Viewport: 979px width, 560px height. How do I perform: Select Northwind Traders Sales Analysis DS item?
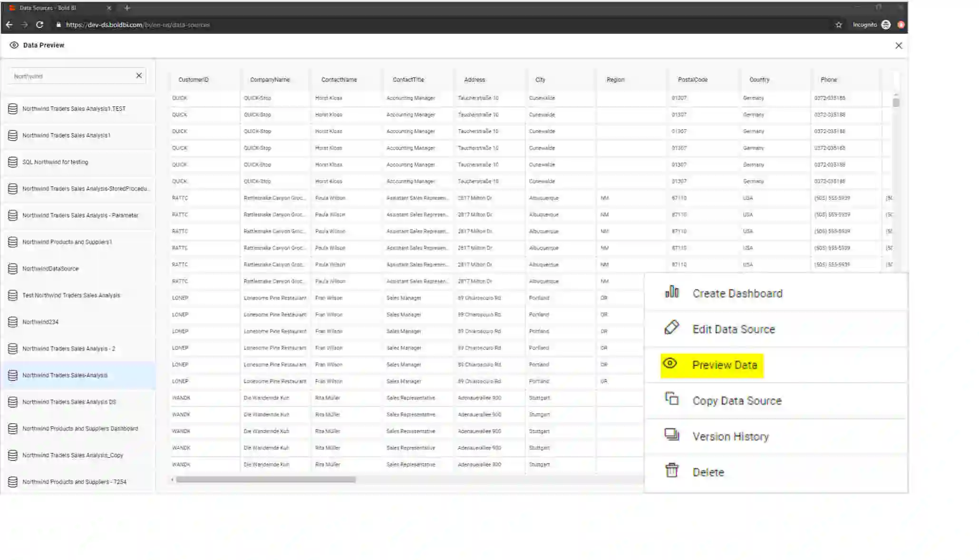pos(69,402)
